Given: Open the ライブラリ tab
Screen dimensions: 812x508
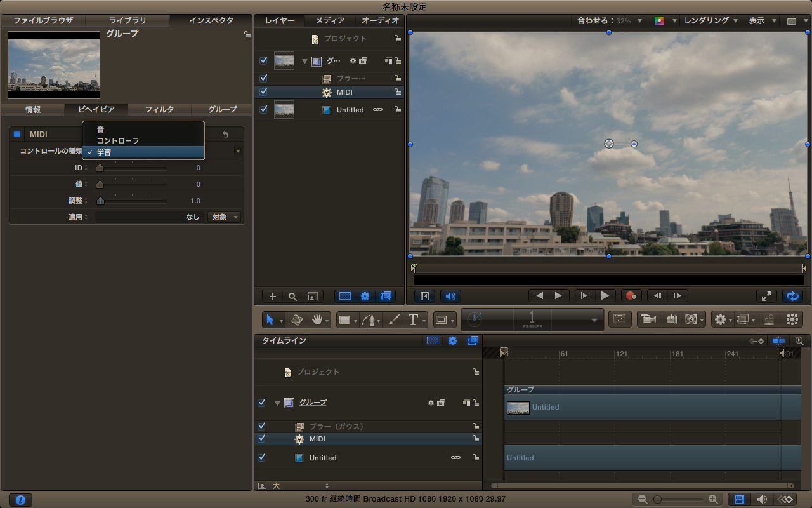Looking at the screenshot, I should 127,21.
